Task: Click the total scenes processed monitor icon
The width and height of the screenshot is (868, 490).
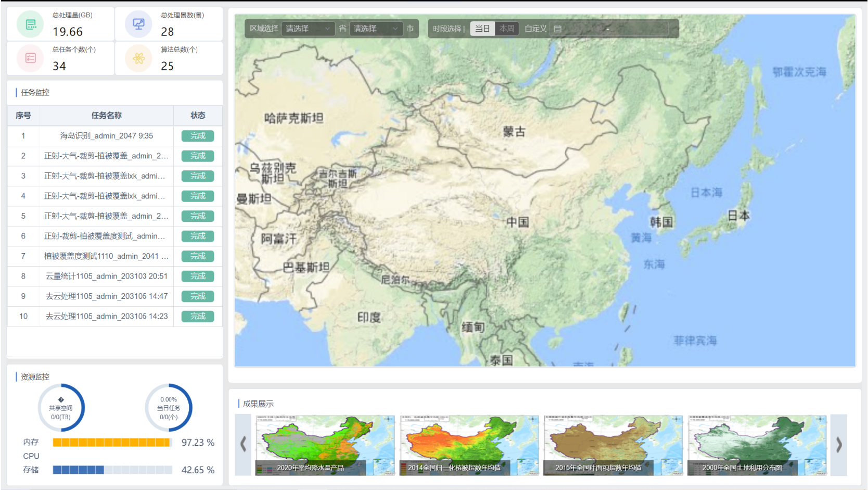Action: pyautogui.click(x=138, y=24)
